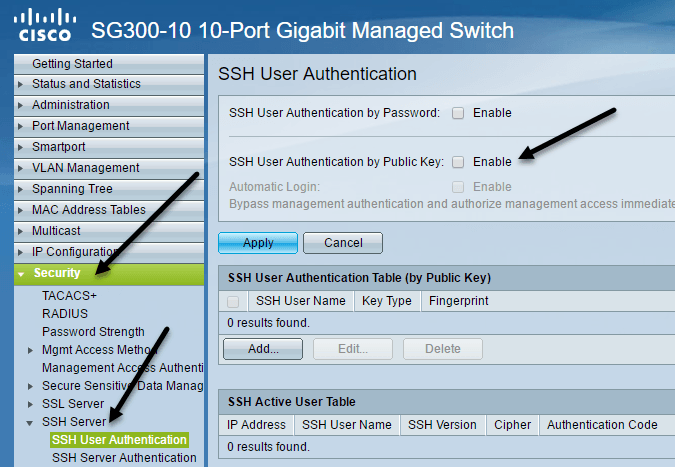Open the Multicast menu
Viewport: 675px width, 467px height.
[x=109, y=232]
